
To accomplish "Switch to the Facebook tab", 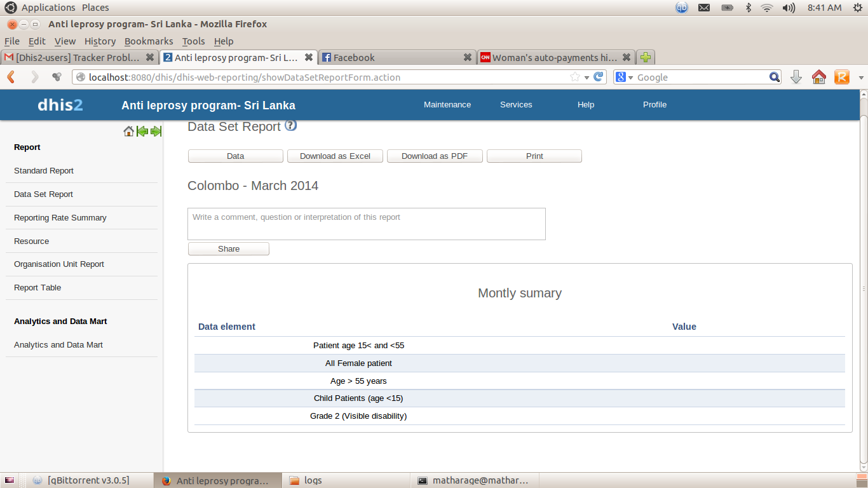I will pos(397,57).
